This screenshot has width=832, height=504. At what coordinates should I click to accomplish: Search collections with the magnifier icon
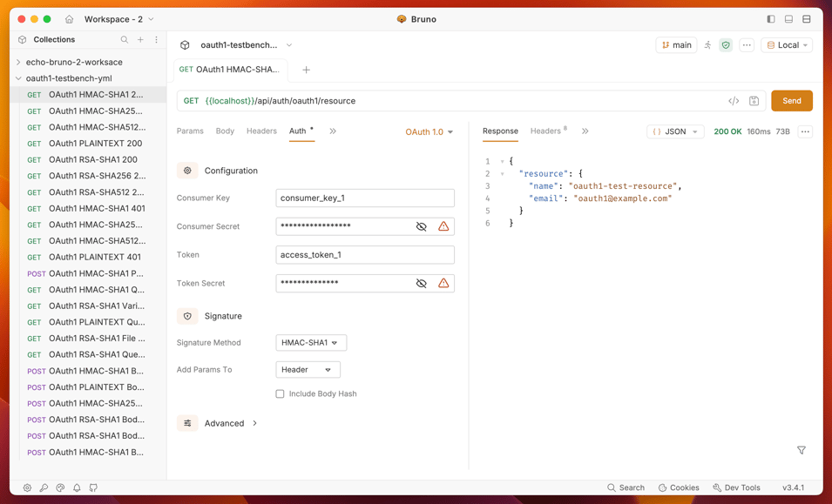(x=125, y=40)
